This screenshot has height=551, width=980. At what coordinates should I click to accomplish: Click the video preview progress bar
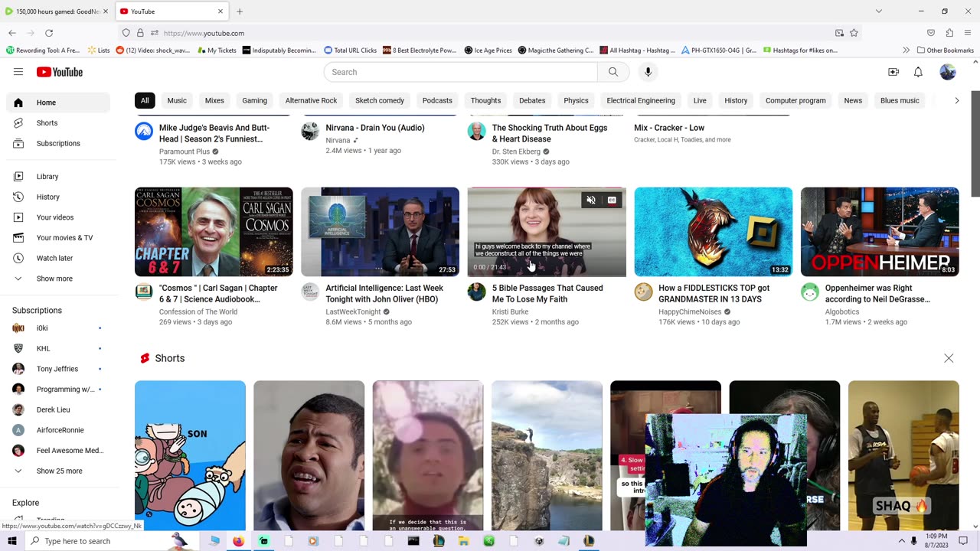coord(547,275)
